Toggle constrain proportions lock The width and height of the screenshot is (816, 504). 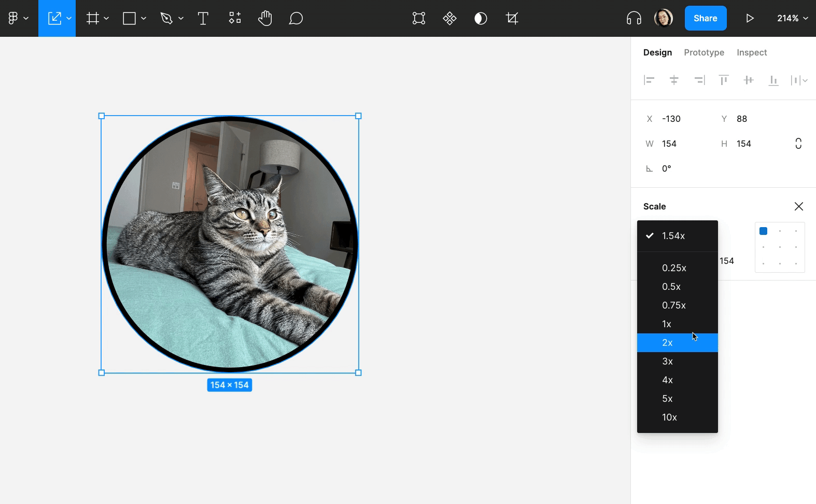(x=798, y=144)
